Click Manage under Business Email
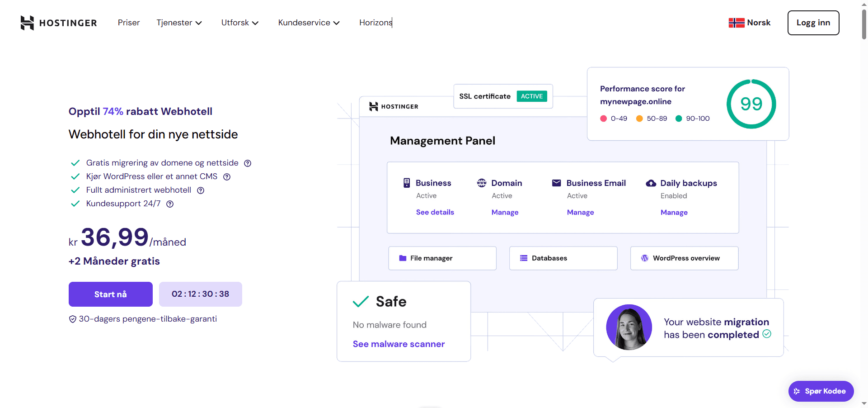 tap(580, 212)
